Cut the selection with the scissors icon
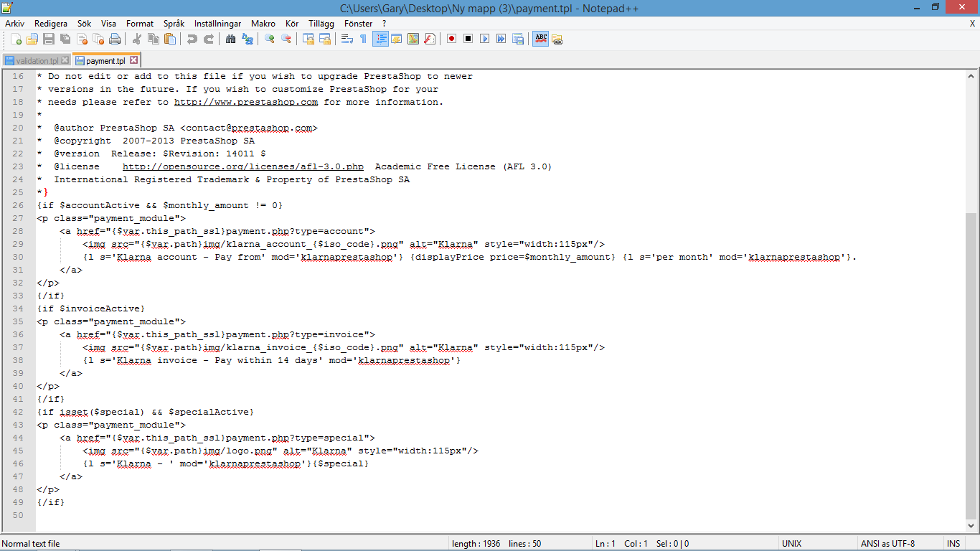980x551 pixels. [x=137, y=39]
